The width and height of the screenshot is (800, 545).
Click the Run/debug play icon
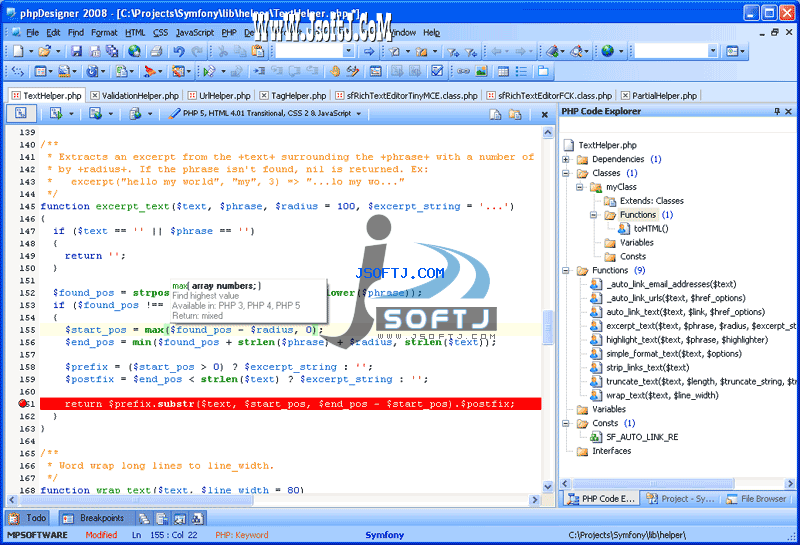[209, 71]
